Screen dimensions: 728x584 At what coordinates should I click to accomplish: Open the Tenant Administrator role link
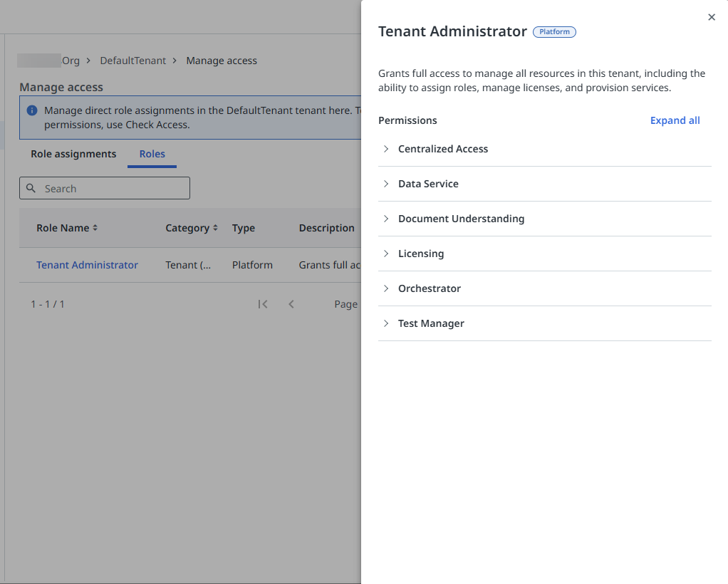coord(87,265)
